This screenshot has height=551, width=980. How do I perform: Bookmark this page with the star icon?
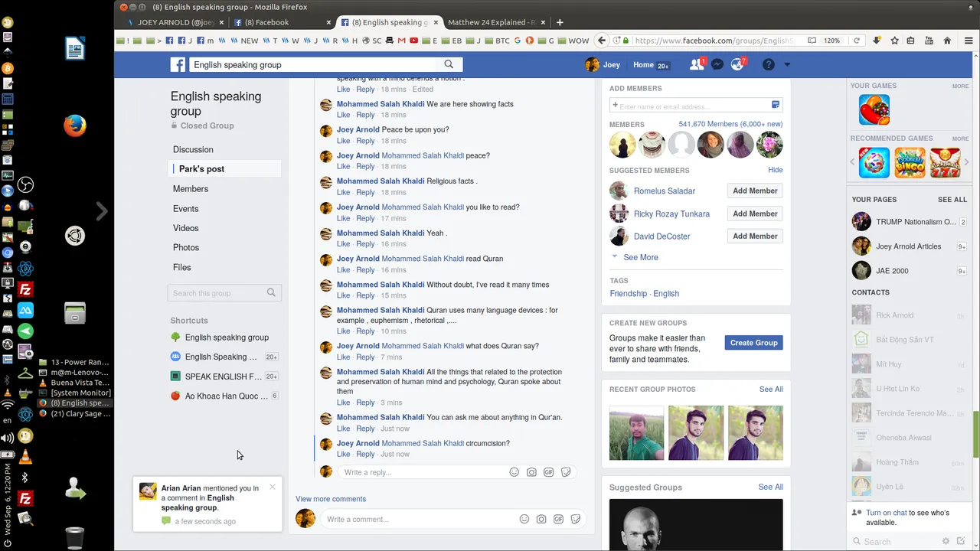pyautogui.click(x=894, y=41)
